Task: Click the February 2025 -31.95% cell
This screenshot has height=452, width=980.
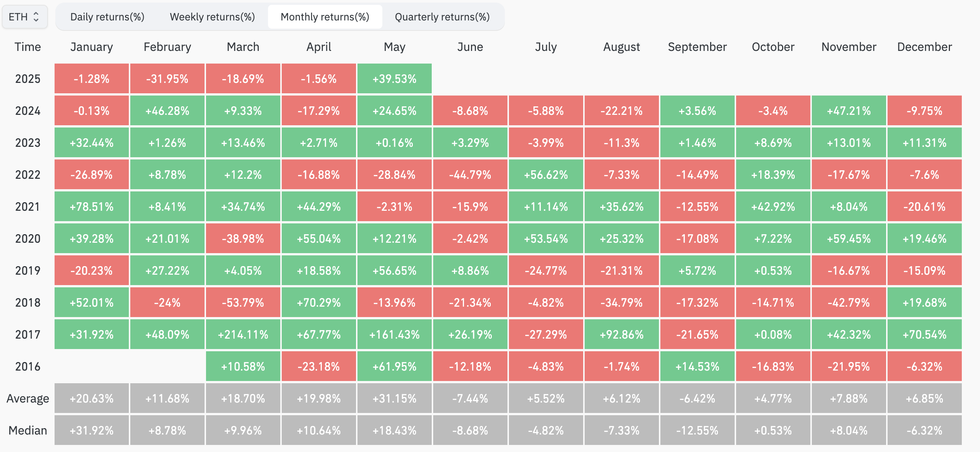Action: coord(167,79)
